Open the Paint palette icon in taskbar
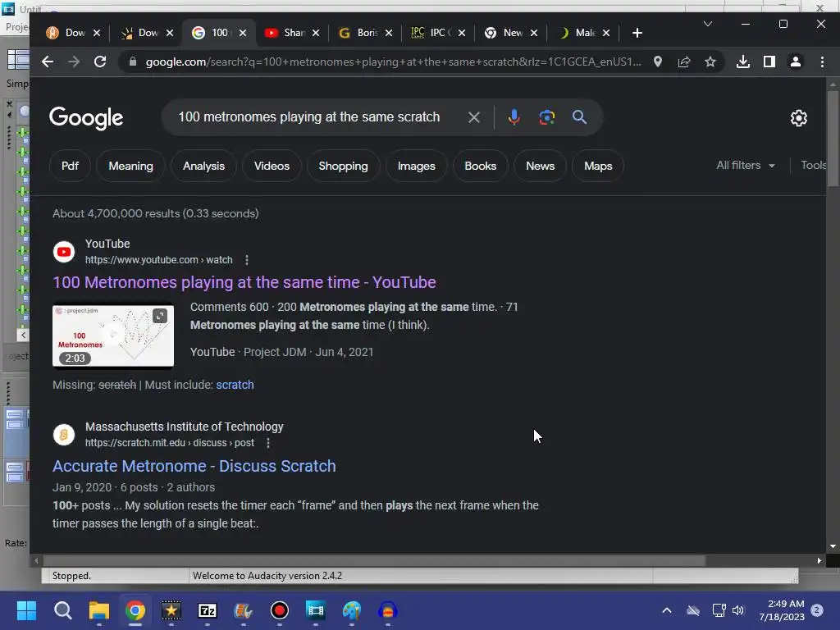Image resolution: width=840 pixels, height=630 pixels. pyautogui.click(x=351, y=610)
